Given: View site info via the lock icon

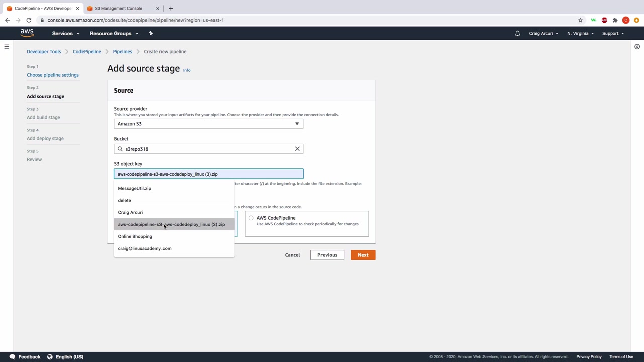Looking at the screenshot, I should [x=42, y=20].
